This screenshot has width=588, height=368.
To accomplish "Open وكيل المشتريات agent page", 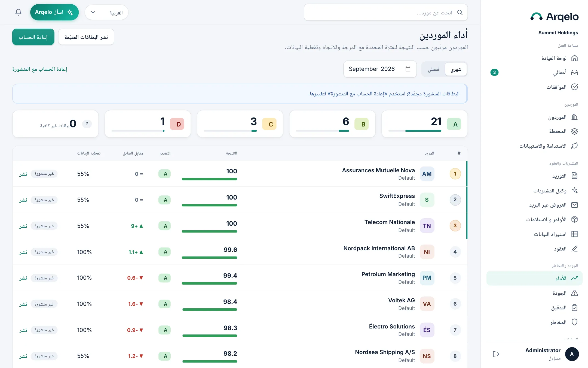I will click(x=534, y=191).
